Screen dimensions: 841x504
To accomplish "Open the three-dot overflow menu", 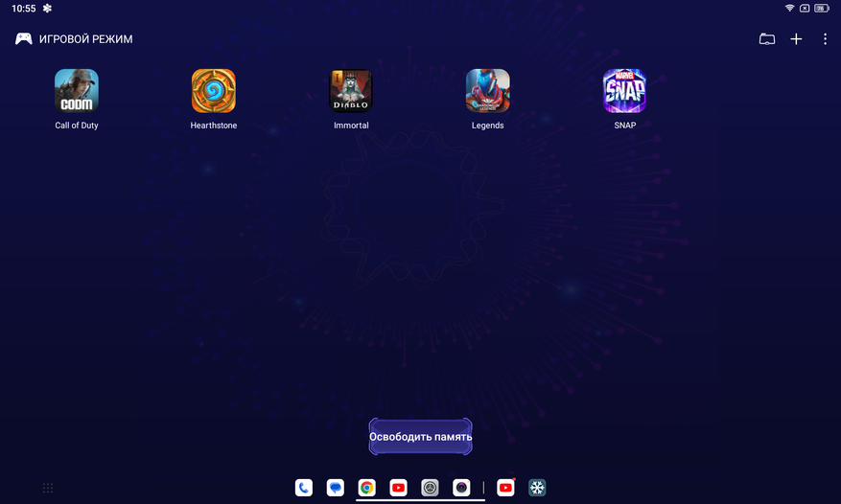I will tap(825, 39).
